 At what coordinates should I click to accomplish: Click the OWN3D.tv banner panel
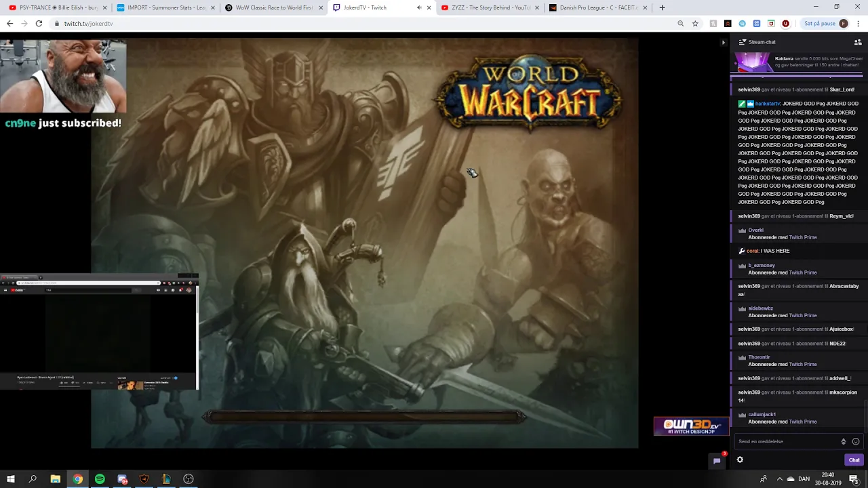(x=691, y=426)
